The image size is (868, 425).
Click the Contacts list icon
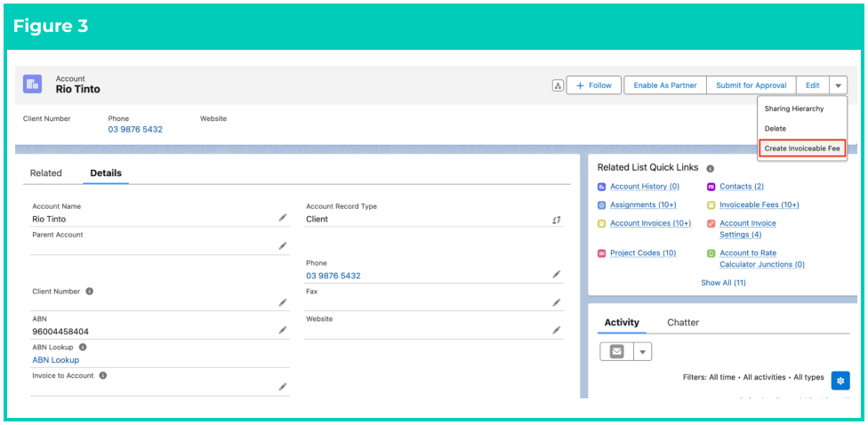(x=711, y=187)
